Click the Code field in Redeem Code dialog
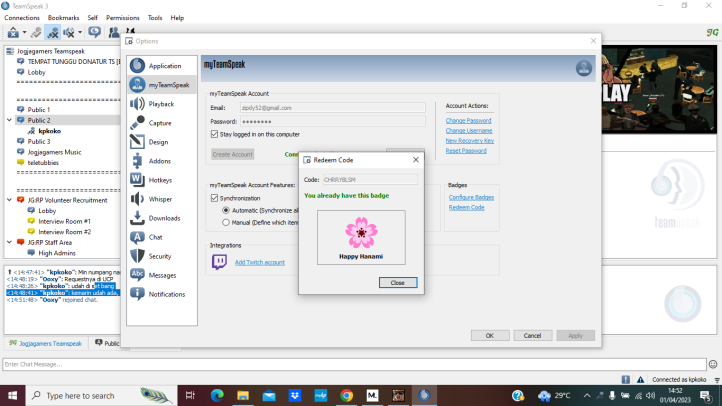 [x=370, y=180]
